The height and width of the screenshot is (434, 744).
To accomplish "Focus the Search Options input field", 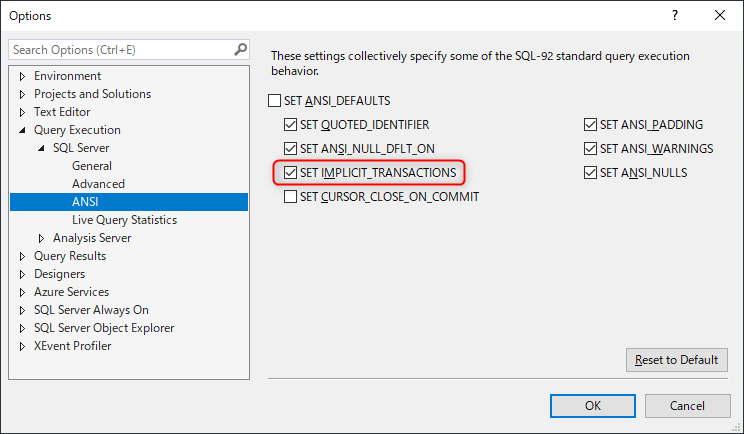I will 120,49.
